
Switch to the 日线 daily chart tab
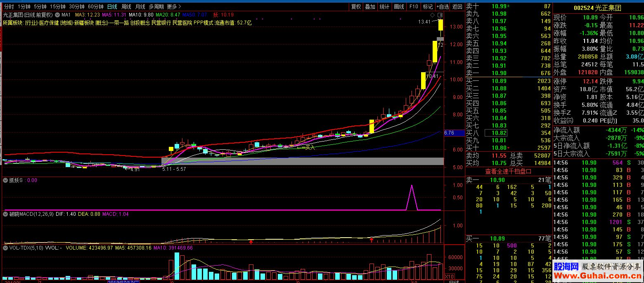click(112, 7)
